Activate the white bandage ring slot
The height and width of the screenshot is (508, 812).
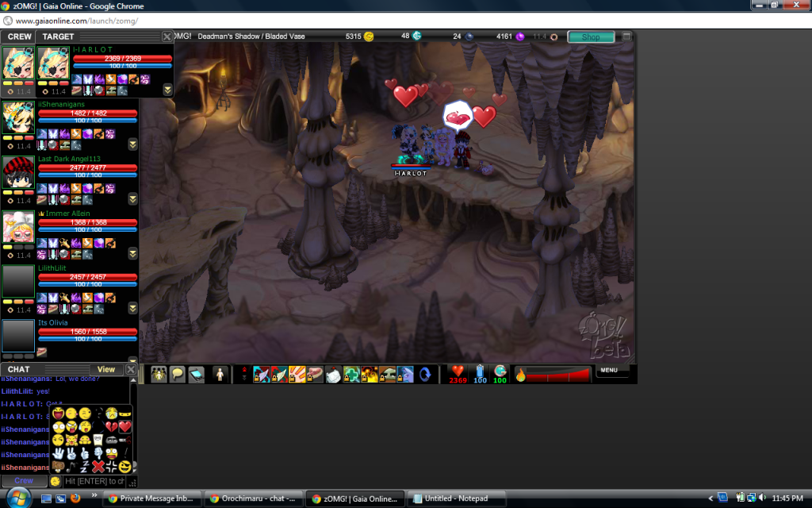pyautogui.click(x=334, y=375)
